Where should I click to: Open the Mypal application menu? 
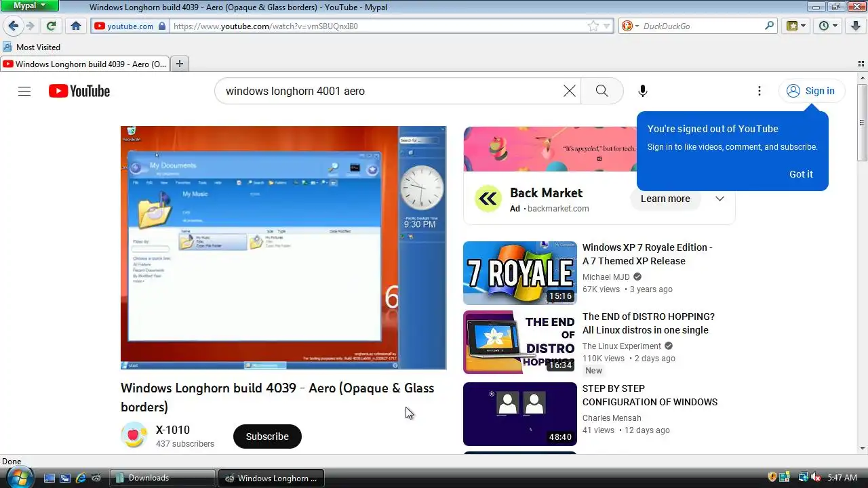point(29,5)
